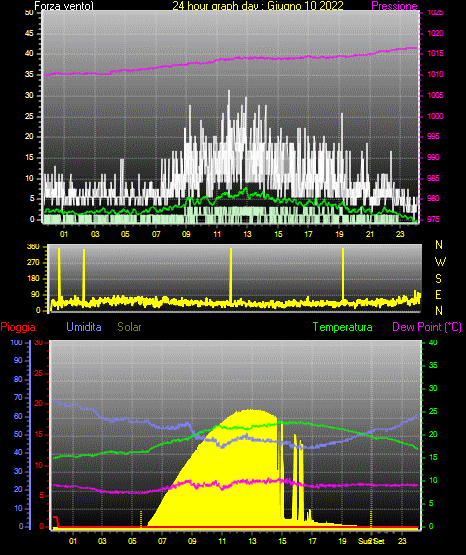Screen dimensions: 466x555
Task: Click the "Forza vento)" title label
Action: click(x=64, y=6)
